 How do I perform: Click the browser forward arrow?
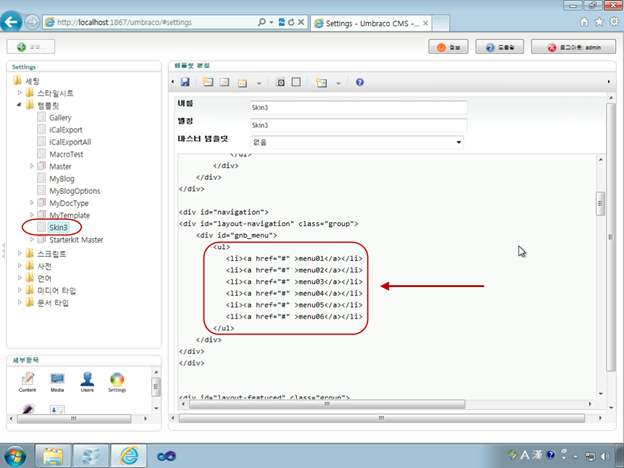pos(32,22)
